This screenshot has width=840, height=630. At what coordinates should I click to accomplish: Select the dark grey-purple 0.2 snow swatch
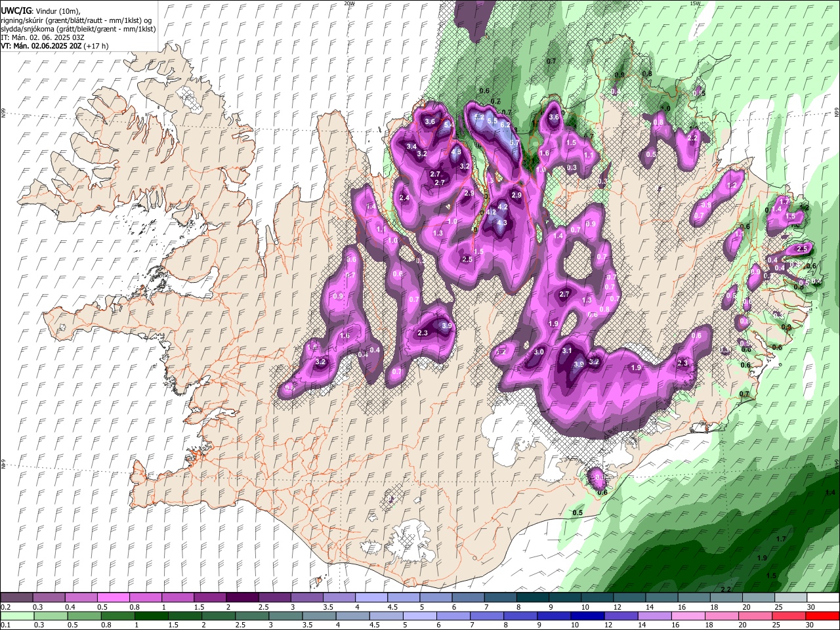[16, 598]
